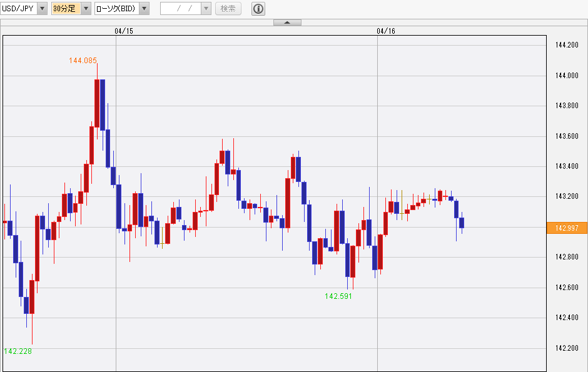Expand the 30分足 timeframe dropdown arrow
Image resolution: width=588 pixels, height=372 pixels.
86,9
